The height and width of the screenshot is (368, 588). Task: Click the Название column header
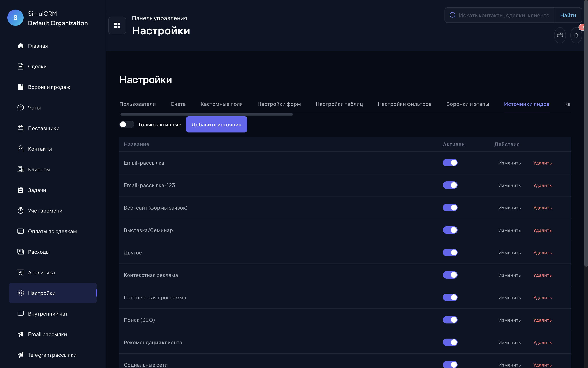click(x=136, y=144)
